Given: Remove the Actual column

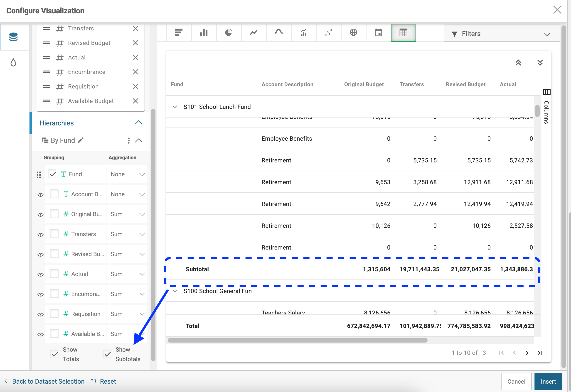Looking at the screenshot, I should coord(135,57).
